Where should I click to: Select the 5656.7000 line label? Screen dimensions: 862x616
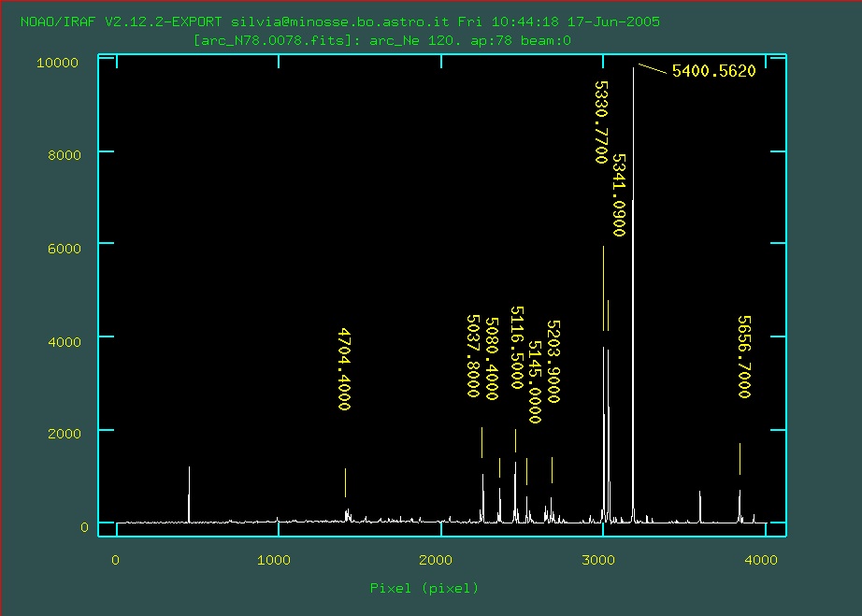pyautogui.click(x=743, y=357)
